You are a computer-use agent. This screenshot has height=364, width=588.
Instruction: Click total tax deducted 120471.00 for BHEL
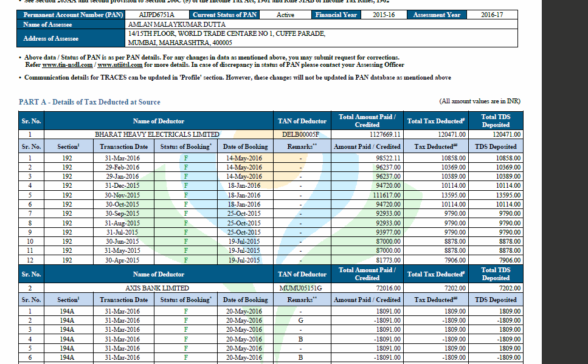point(452,134)
